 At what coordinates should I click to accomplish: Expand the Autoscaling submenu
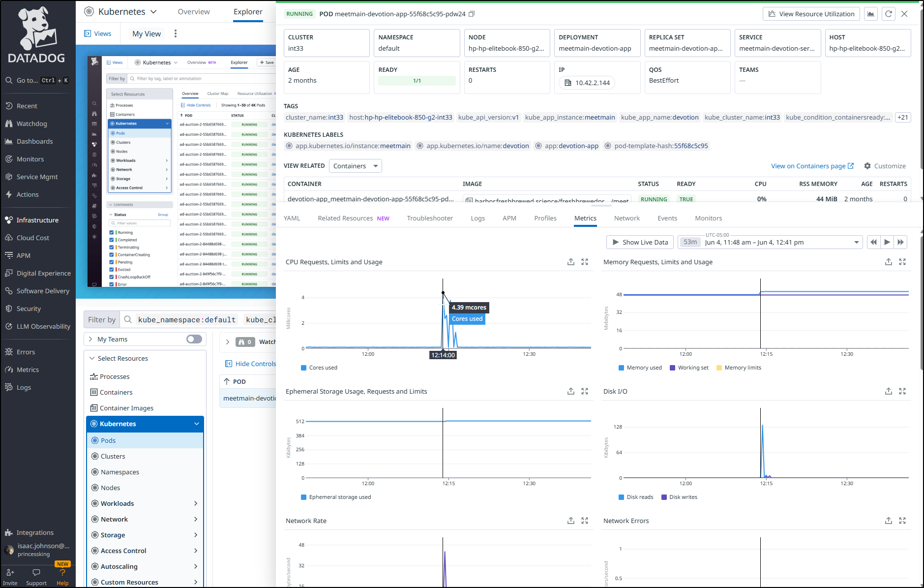pyautogui.click(x=196, y=566)
